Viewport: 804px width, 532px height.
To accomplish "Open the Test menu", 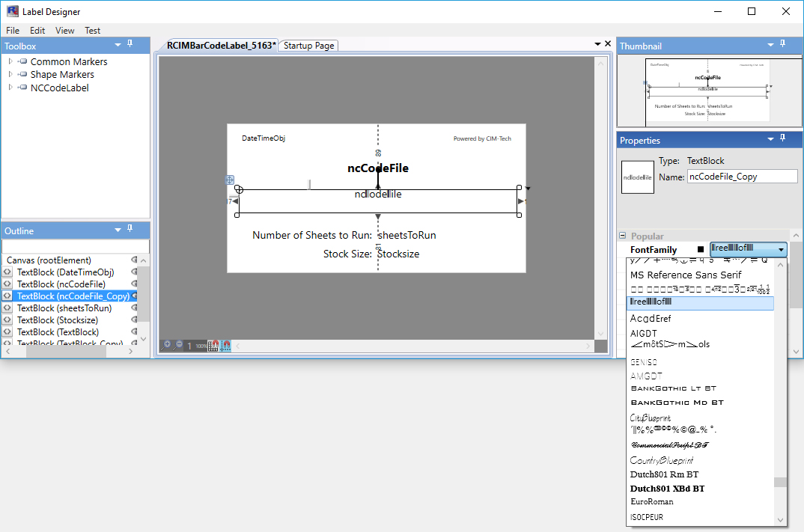I will pyautogui.click(x=92, y=30).
